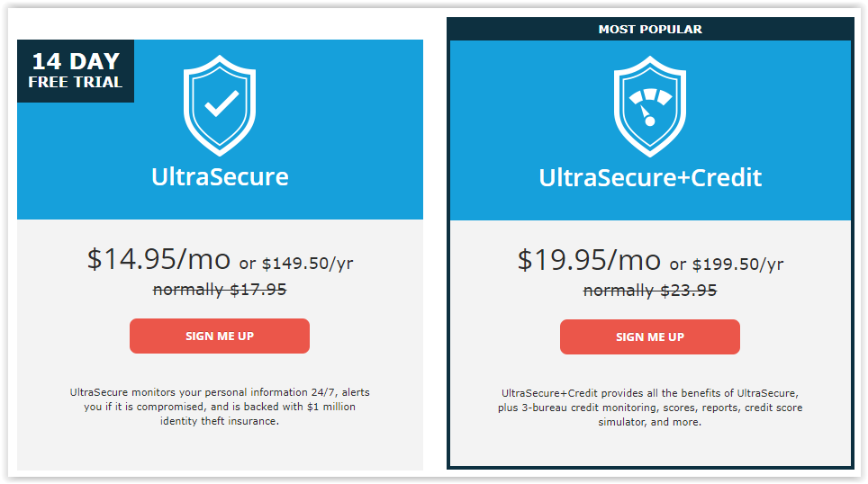The height and width of the screenshot is (484, 868).
Task: Click the UltraSecure+Credit benefits description paragraph
Action: click(650, 408)
